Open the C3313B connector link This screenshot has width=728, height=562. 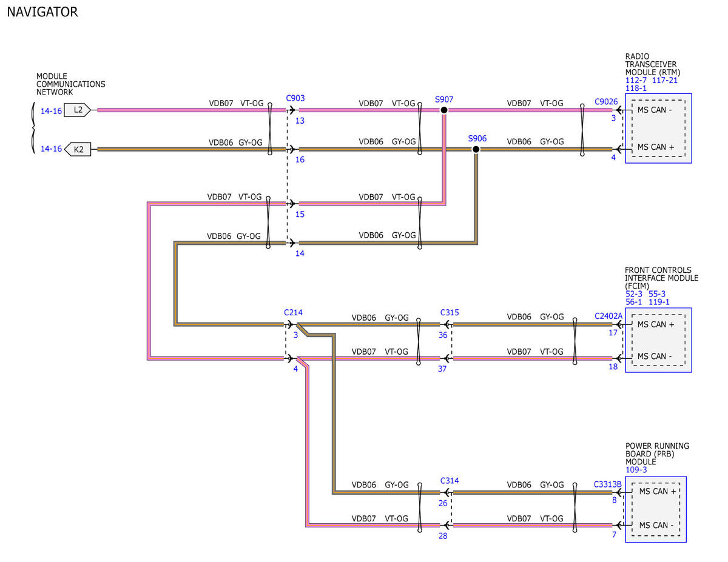[x=608, y=484]
